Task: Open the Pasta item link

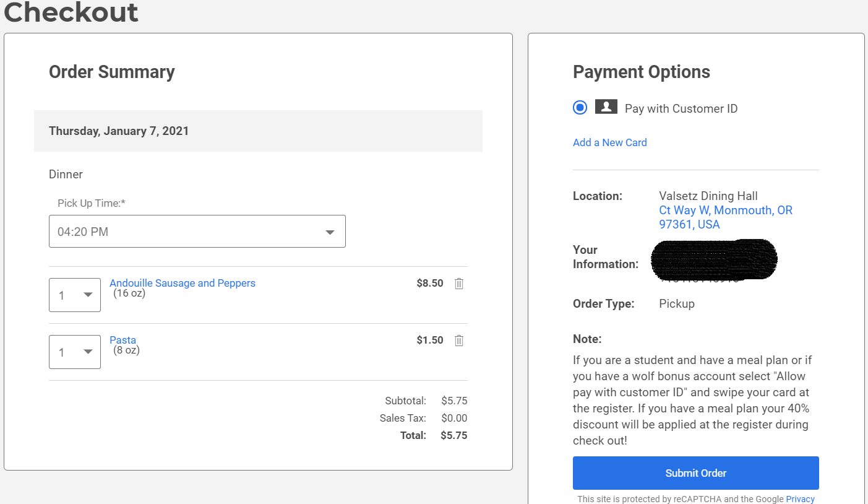Action: coord(122,340)
